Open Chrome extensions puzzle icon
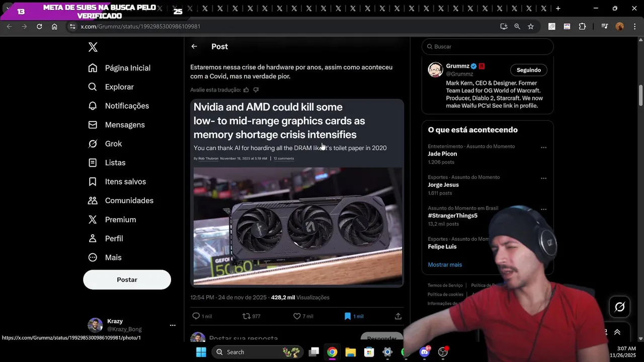The image size is (644, 362). pyautogui.click(x=582, y=27)
